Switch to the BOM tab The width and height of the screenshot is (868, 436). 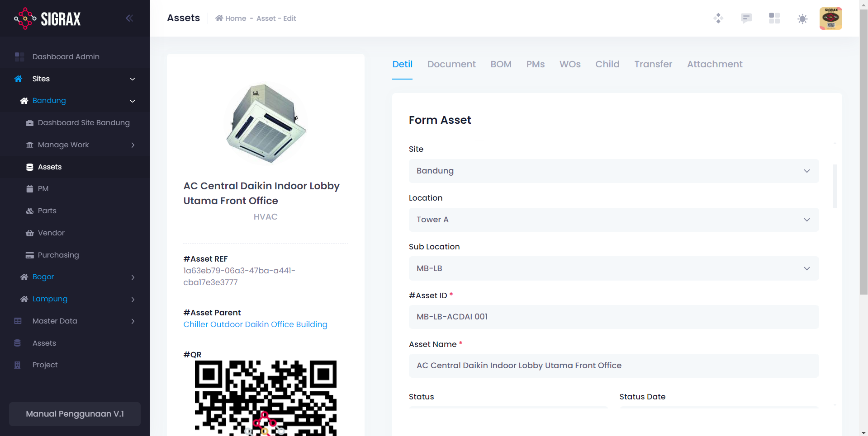(501, 64)
